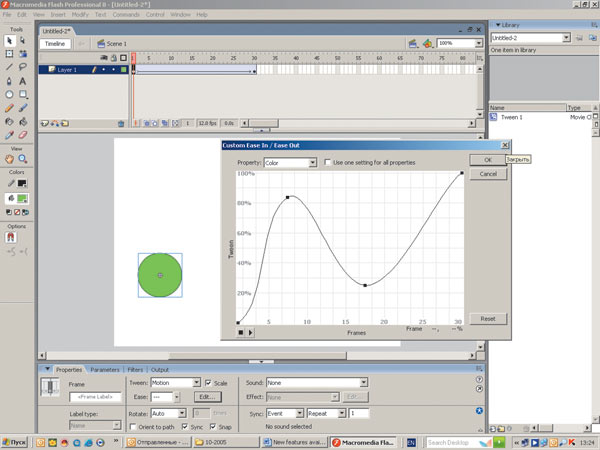Image resolution: width=600 pixels, height=450 pixels.
Task: Open the Property dropdown in ease dialog
Action: pos(290,162)
